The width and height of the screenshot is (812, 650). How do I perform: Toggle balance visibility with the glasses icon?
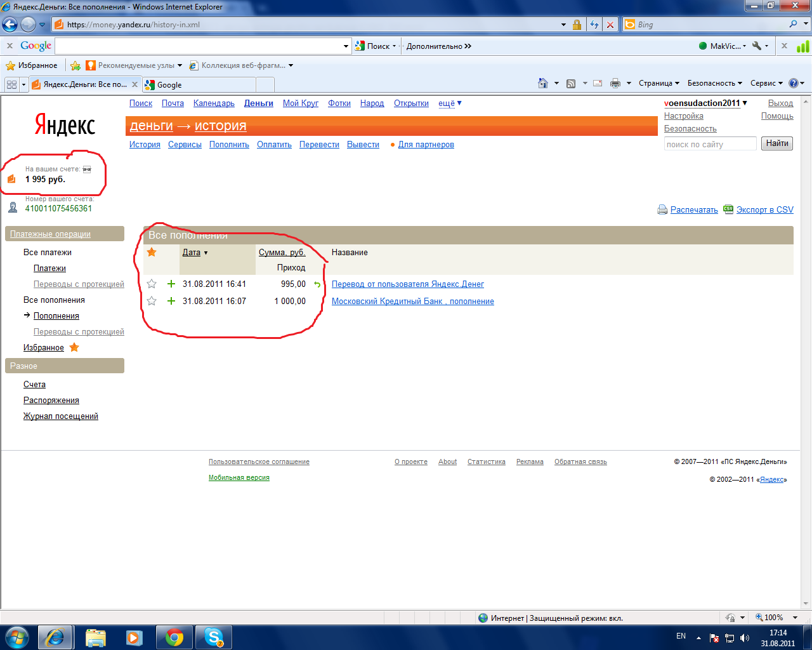(87, 169)
